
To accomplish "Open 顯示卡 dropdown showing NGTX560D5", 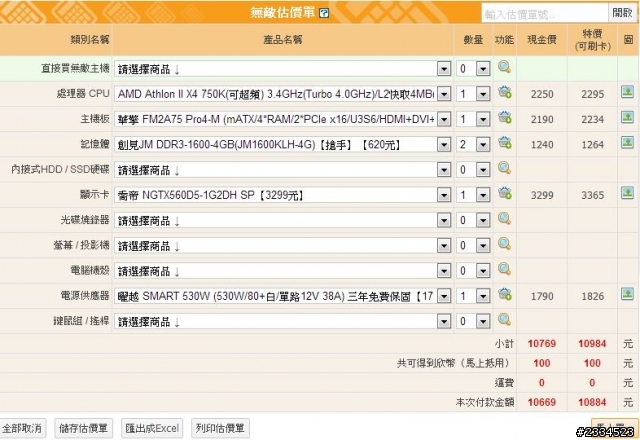I will 282,195.
